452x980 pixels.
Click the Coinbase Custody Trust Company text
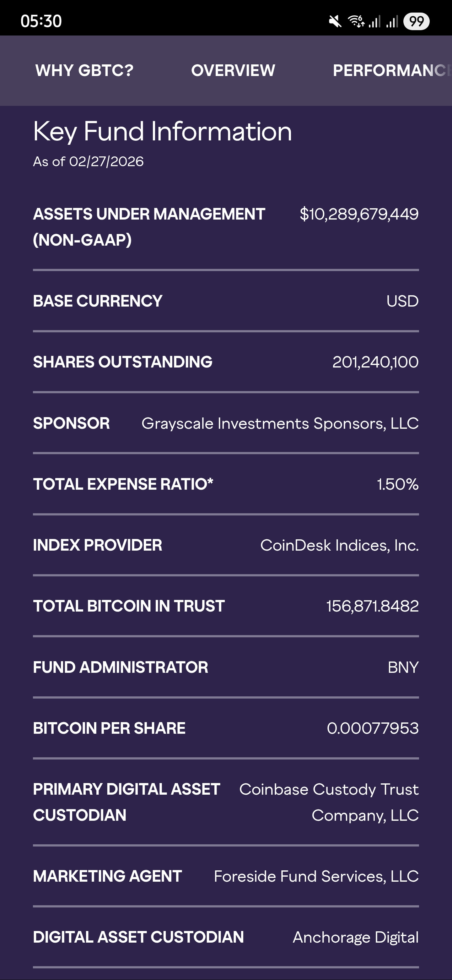coord(329,802)
